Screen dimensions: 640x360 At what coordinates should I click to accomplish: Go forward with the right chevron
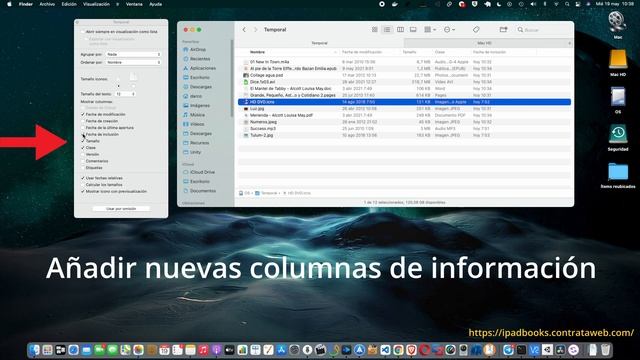tap(256, 30)
